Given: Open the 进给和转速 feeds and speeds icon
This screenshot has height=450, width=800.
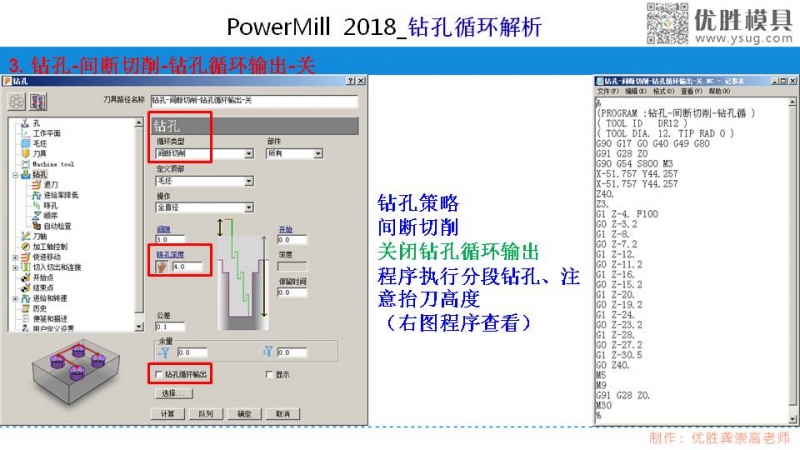Looking at the screenshot, I should click(x=26, y=298).
